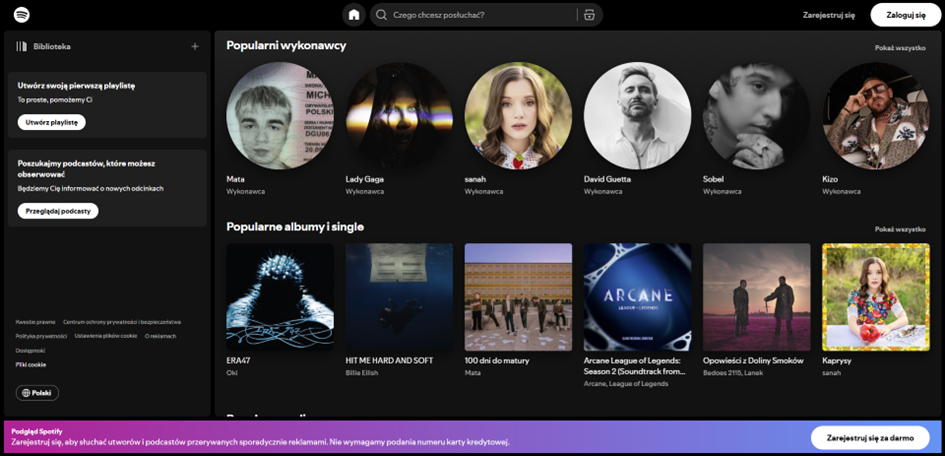Click 'Bedoes 2115, Lanek' artist text

[733, 373]
